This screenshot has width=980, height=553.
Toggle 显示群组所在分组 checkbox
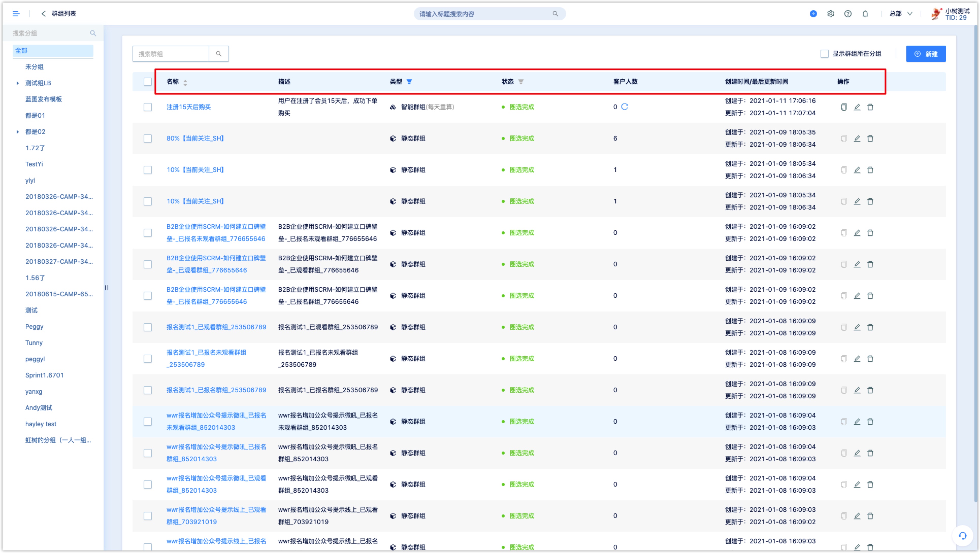coord(824,54)
